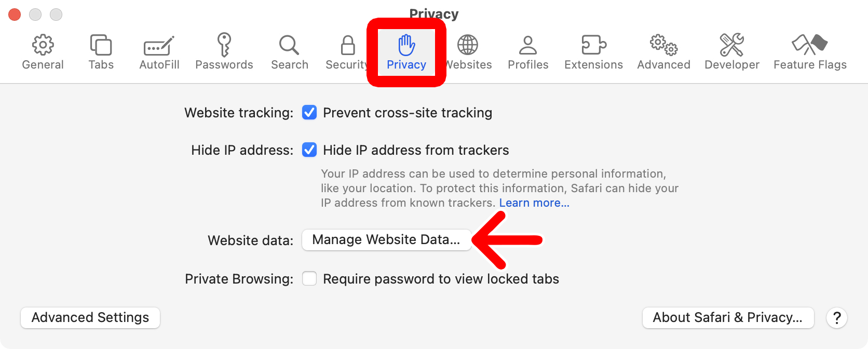Open the General settings pane

(43, 50)
